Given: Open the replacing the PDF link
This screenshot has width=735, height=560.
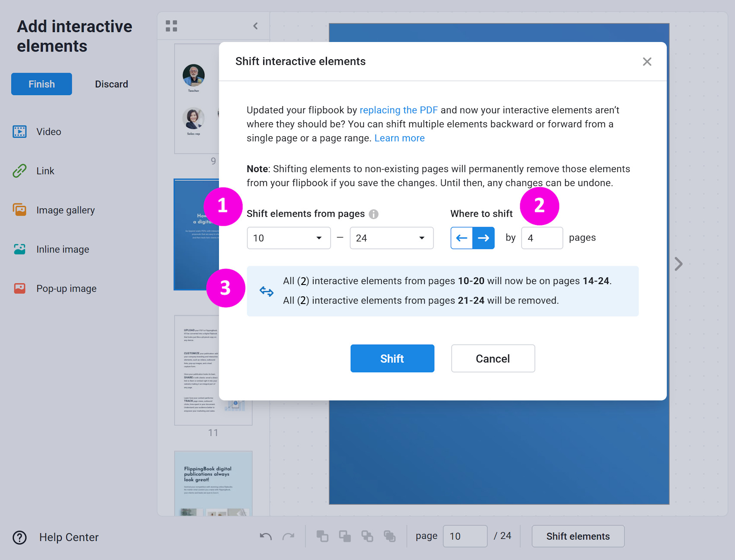Looking at the screenshot, I should (x=398, y=110).
